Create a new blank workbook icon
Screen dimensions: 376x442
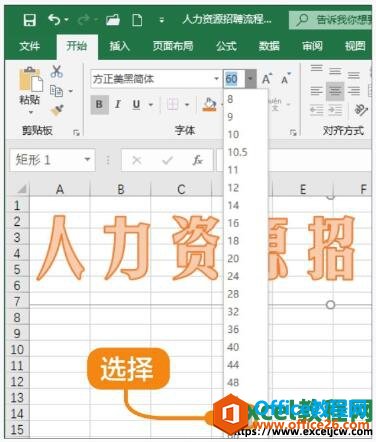point(137,20)
